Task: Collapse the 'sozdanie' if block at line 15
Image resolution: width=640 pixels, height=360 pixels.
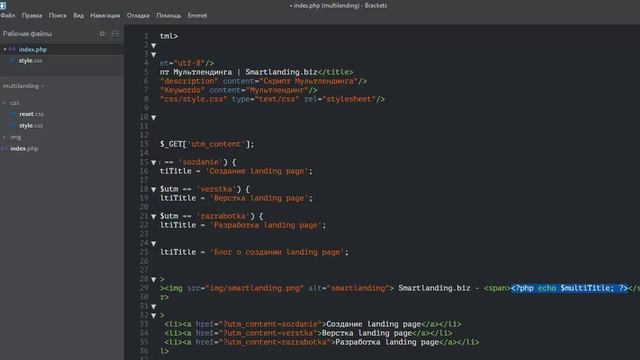Action: coord(153,162)
